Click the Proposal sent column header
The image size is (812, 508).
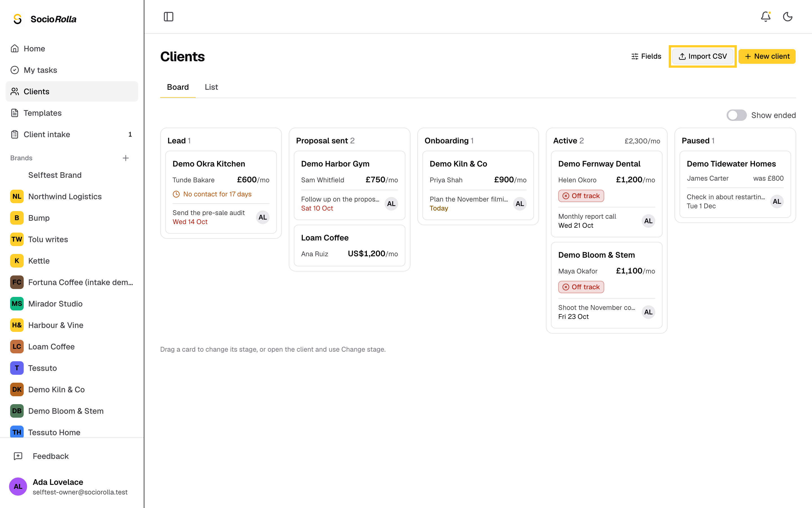[x=325, y=141]
